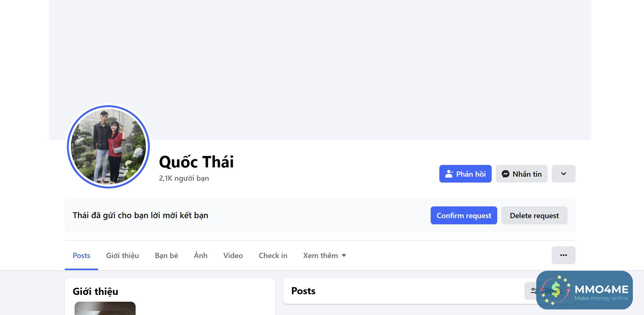The image size is (644, 315).
Task: Click the thumbnail in the Giới thiệu card
Action: coord(105,308)
